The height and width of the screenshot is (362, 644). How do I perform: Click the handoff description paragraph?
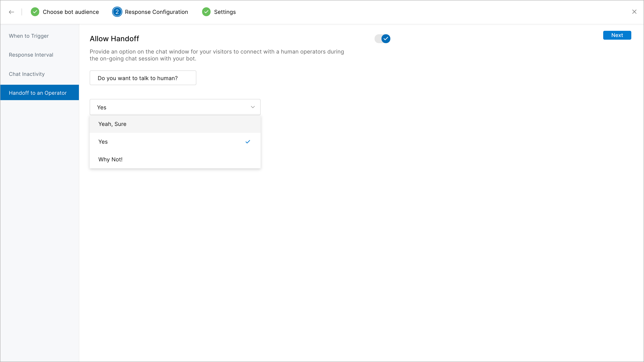(x=217, y=55)
